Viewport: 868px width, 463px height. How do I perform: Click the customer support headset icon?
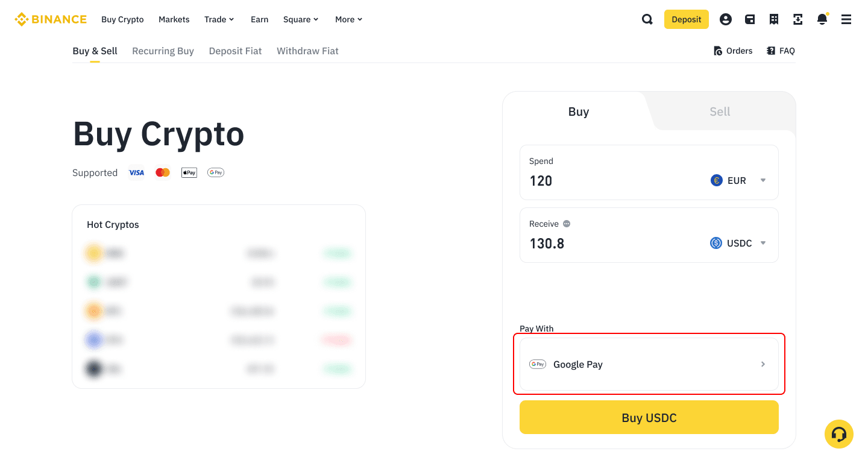point(838,434)
